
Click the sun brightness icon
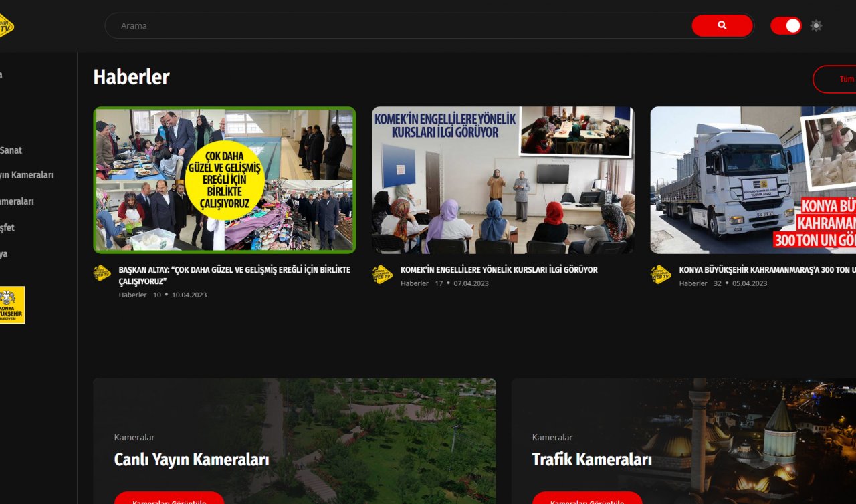tap(816, 26)
